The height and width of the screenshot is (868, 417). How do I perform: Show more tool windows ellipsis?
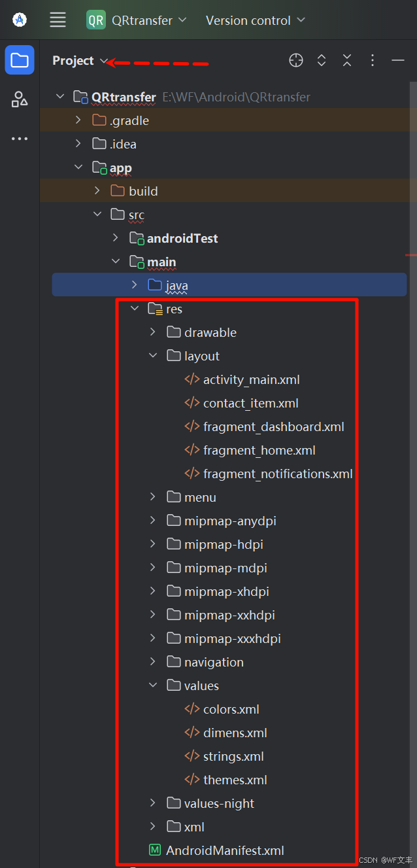point(20,139)
